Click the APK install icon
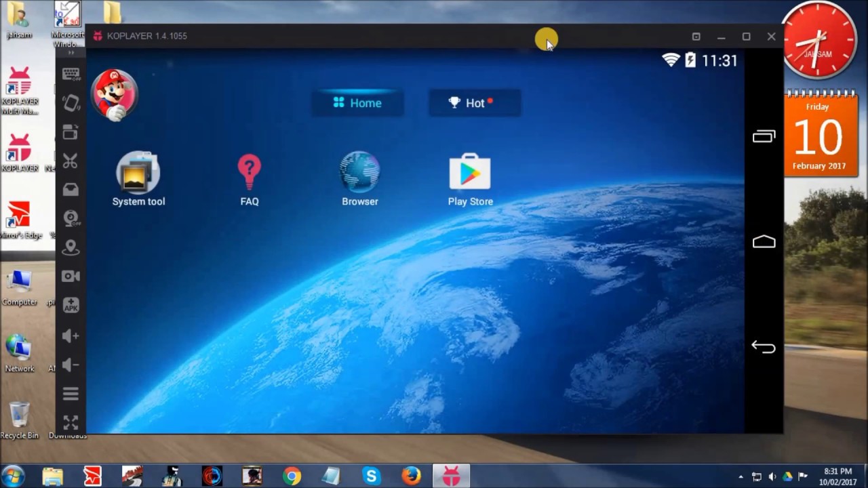Screen dimensions: 868x488 71,306
